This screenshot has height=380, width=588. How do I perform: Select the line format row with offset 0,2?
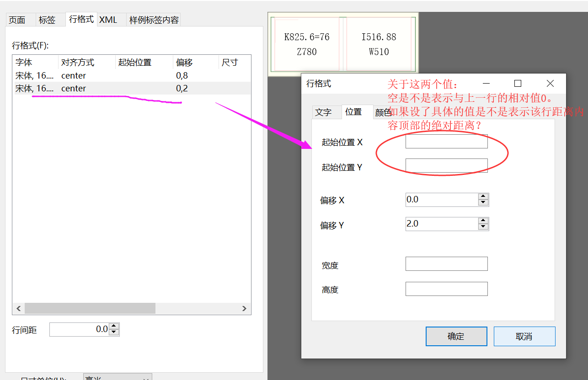point(91,88)
